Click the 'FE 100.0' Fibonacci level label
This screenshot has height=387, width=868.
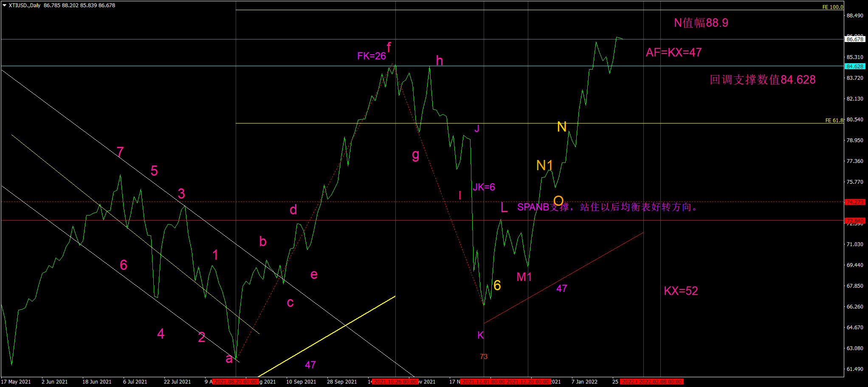(x=833, y=7)
